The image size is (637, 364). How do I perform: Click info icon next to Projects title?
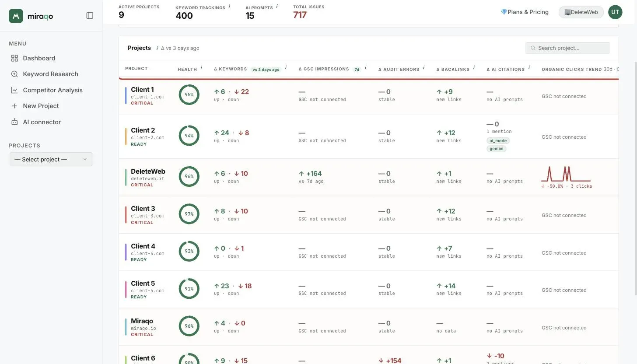point(157,48)
